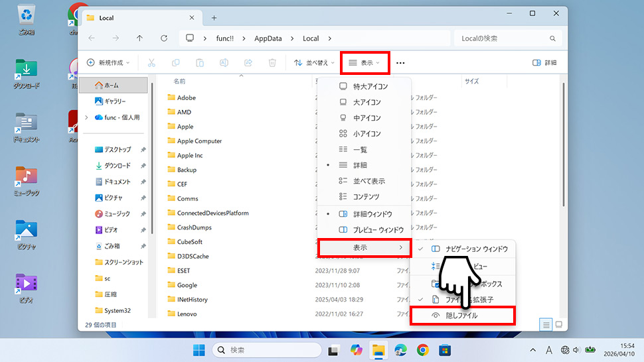Expand the chevron after Local in address bar

pos(329,38)
